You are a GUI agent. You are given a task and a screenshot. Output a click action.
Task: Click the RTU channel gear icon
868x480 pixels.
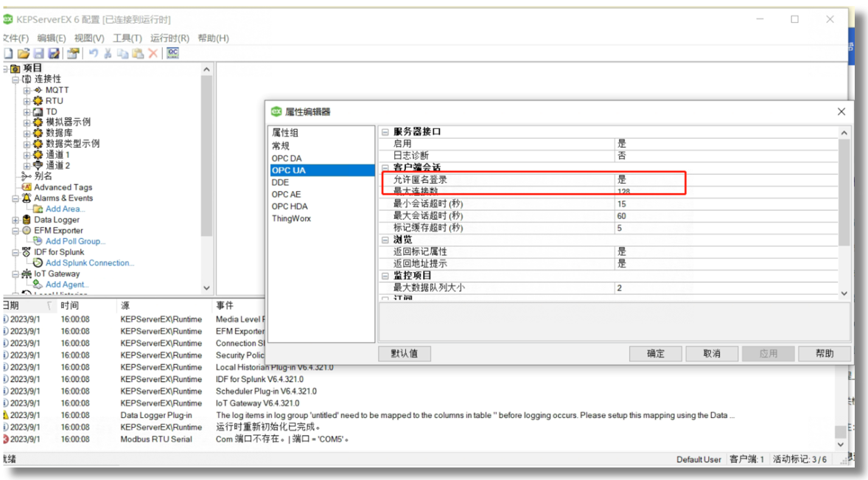[38, 101]
